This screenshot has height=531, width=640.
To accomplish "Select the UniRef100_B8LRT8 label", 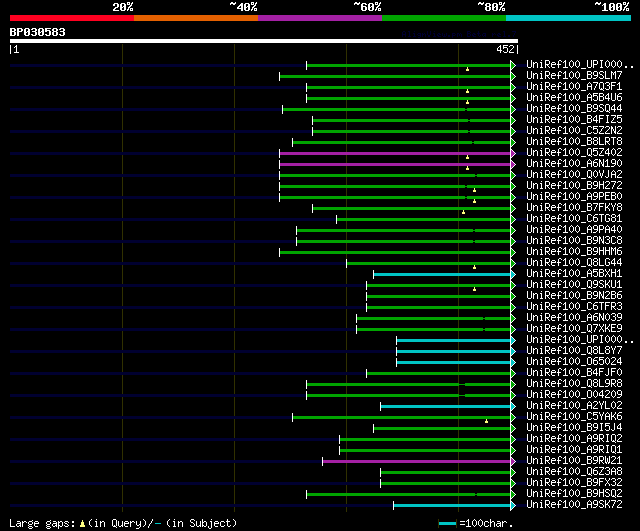I will pyautogui.click(x=574, y=142).
